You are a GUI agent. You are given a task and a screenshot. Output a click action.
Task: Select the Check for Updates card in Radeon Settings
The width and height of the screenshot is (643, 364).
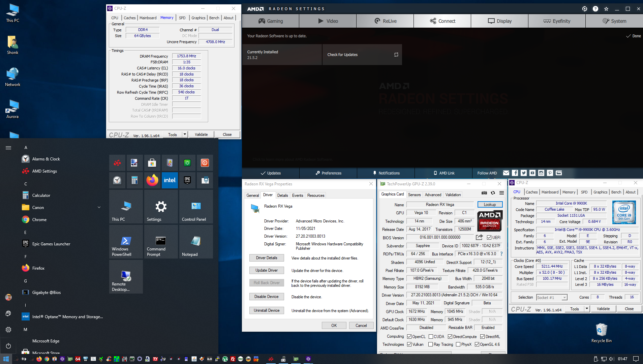362,54
